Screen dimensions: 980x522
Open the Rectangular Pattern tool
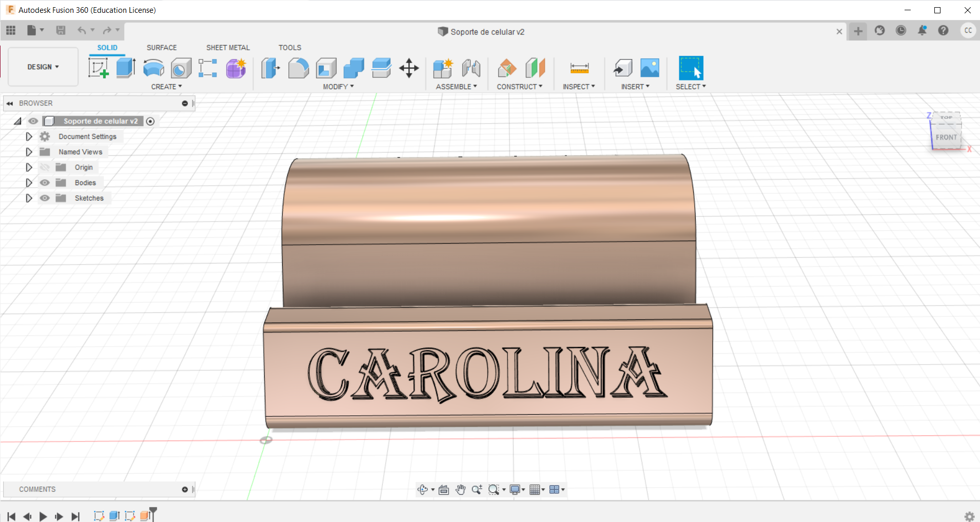click(208, 68)
